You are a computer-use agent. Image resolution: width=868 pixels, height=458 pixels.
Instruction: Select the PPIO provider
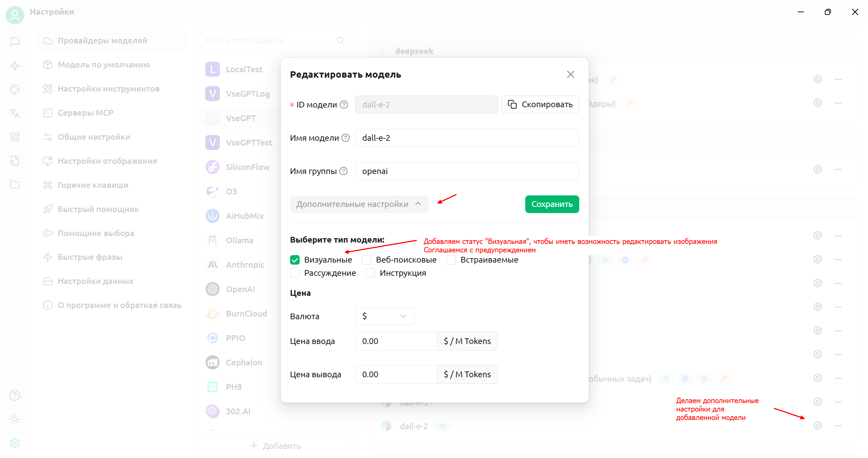point(240,338)
